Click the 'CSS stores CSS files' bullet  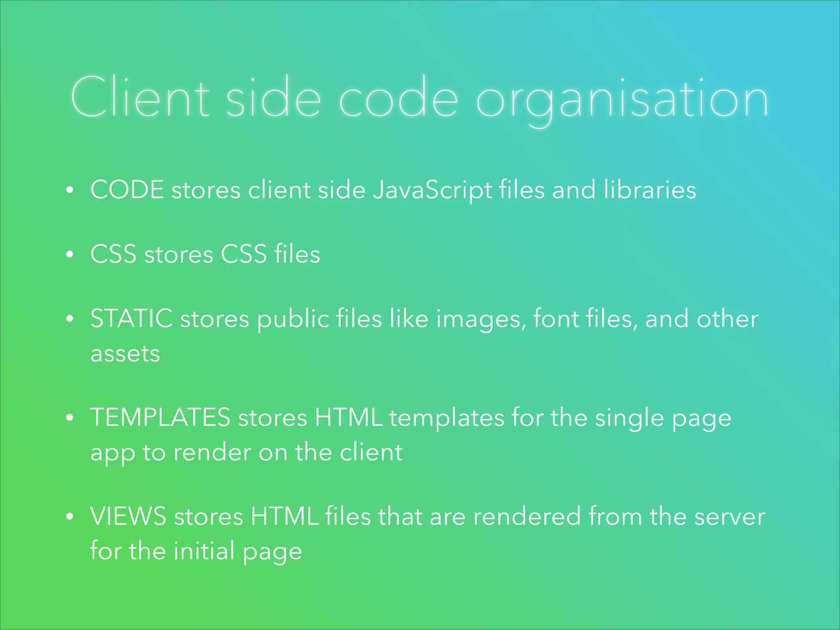point(205,254)
